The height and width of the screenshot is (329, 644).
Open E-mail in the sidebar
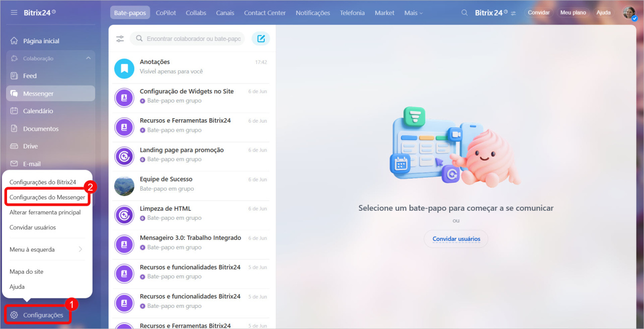50,164
